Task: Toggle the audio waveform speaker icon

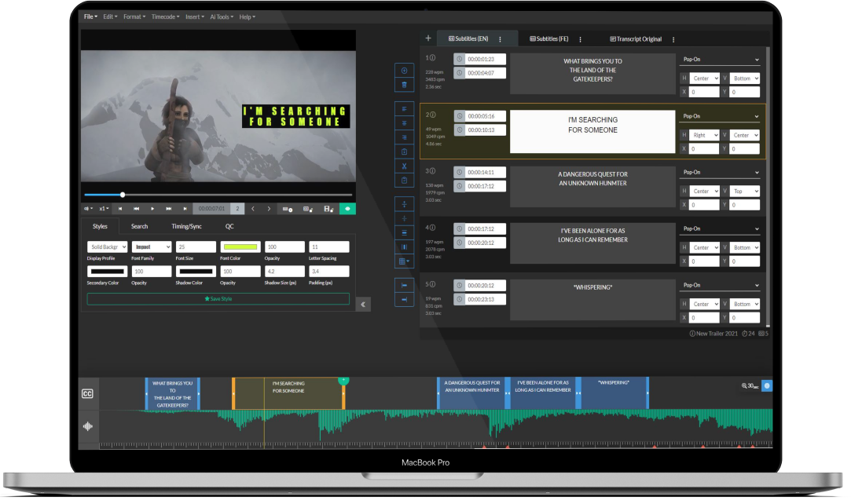Action: tap(87, 425)
